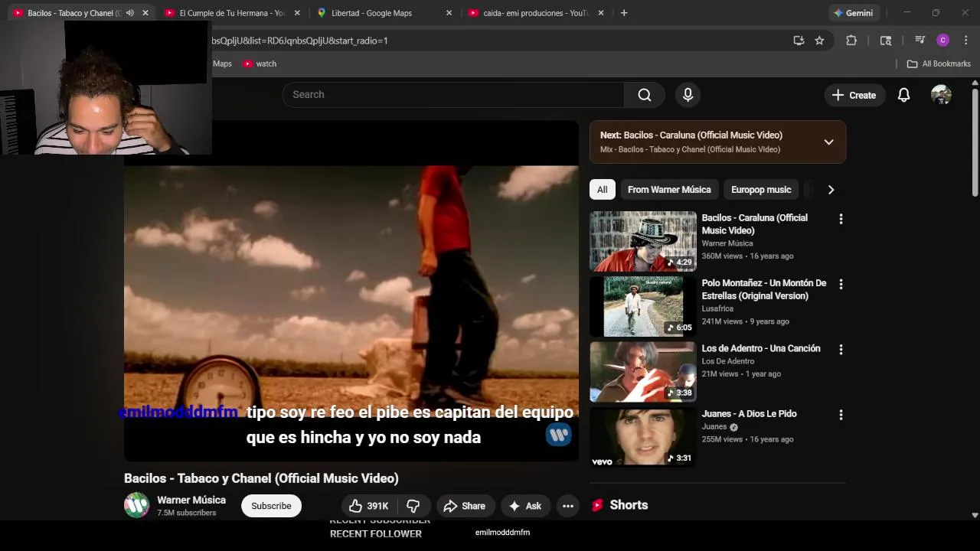Open the YouTube account avatar menu
This screenshot has width=980, height=551.
pyautogui.click(x=941, y=95)
